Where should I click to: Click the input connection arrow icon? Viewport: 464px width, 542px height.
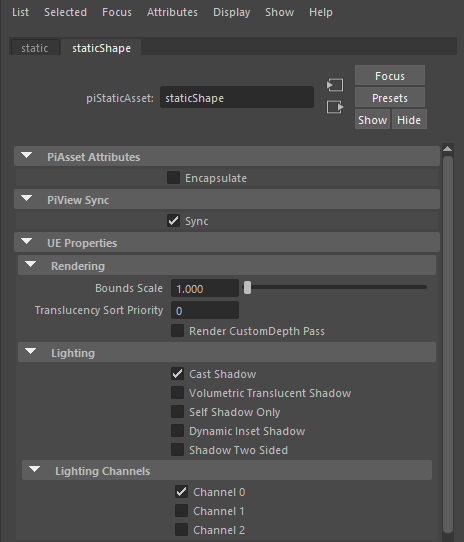(335, 85)
